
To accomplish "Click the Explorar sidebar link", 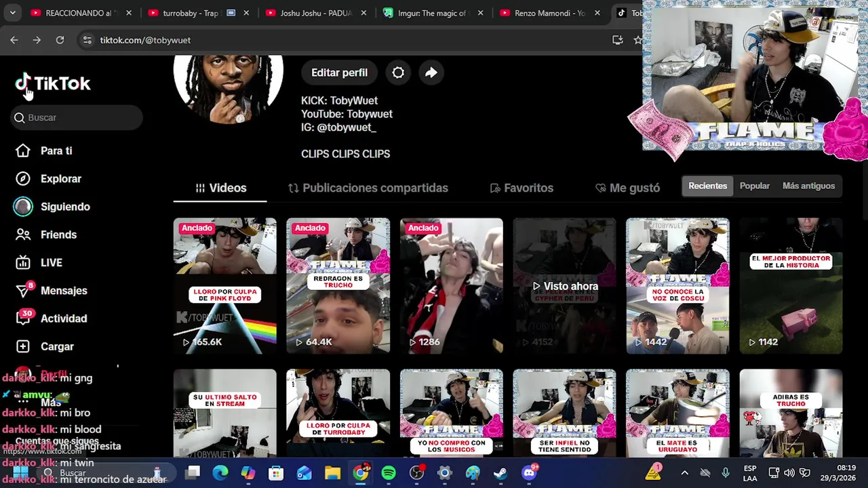I will [x=61, y=179].
